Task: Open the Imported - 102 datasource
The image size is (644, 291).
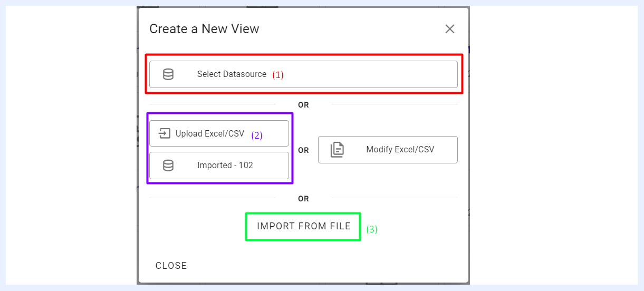Action: click(x=219, y=166)
